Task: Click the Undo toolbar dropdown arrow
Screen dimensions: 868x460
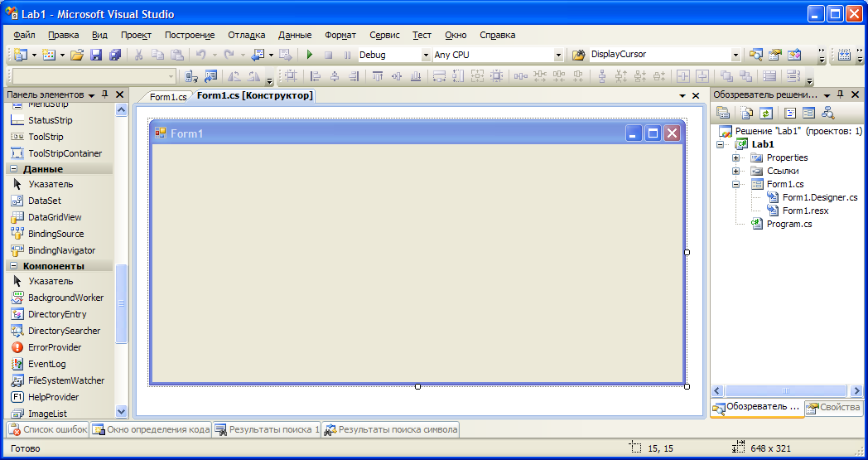Action: 215,55
